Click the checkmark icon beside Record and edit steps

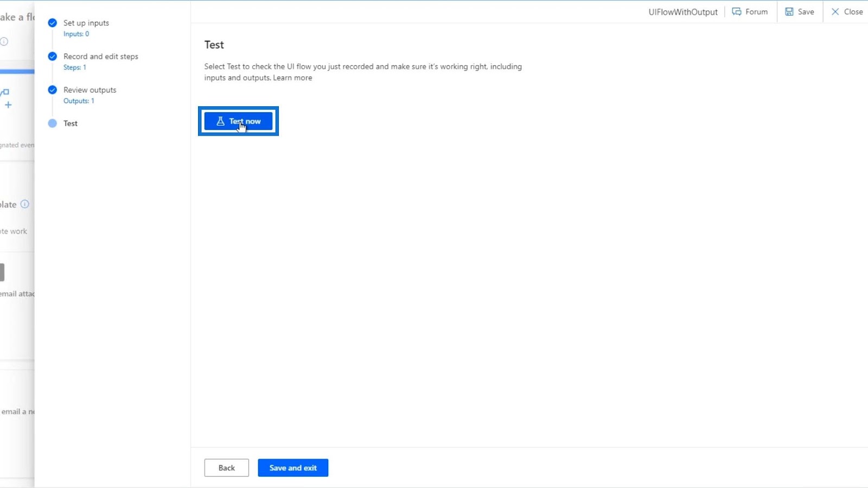pyautogui.click(x=53, y=56)
